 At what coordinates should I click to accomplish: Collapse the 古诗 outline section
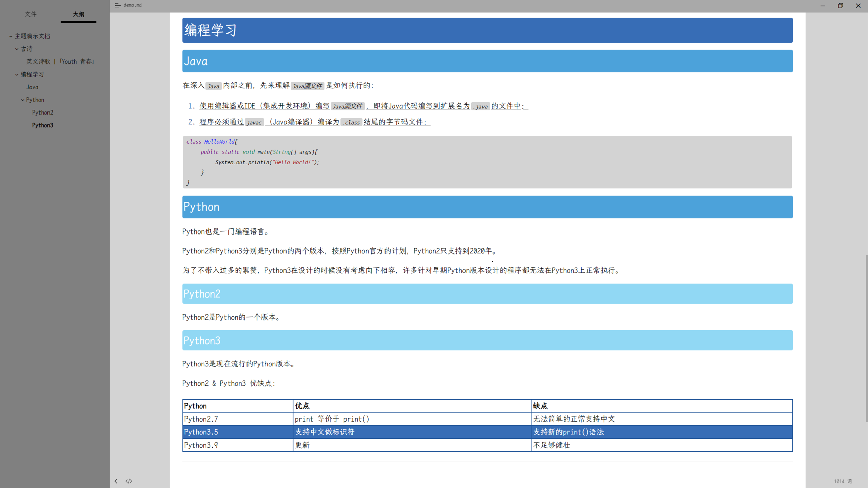[17, 49]
